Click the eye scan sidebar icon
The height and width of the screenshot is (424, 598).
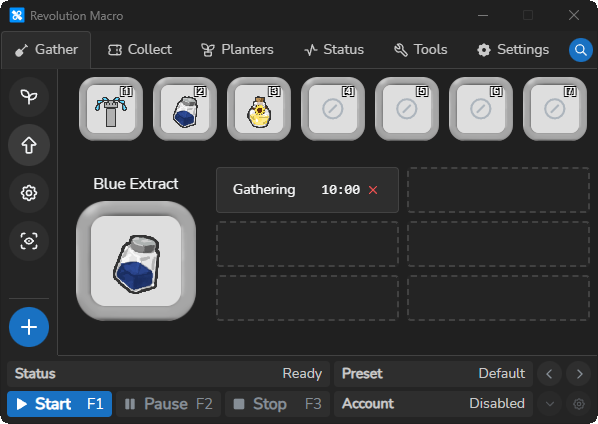29,241
